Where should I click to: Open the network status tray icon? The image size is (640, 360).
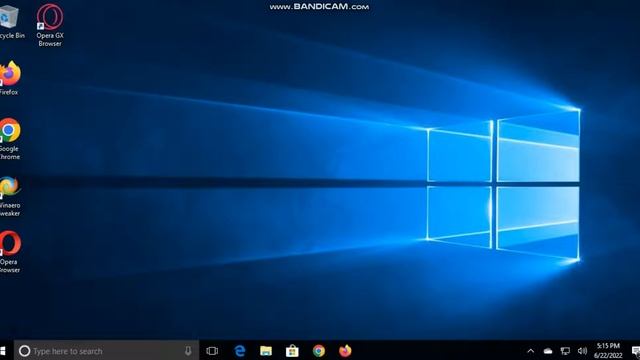565,351
